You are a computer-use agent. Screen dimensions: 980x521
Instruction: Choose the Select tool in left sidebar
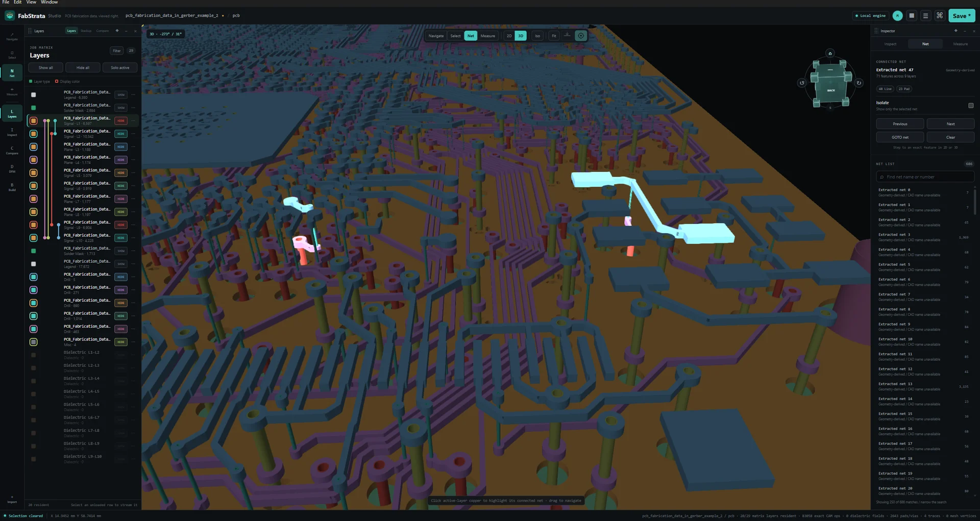coord(12,55)
